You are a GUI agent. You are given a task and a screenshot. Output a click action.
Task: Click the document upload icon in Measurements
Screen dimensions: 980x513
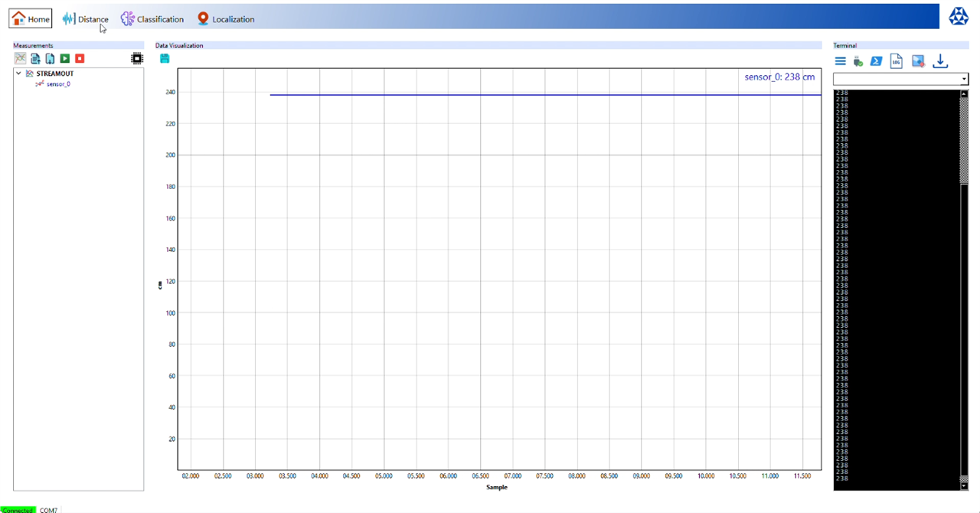35,58
